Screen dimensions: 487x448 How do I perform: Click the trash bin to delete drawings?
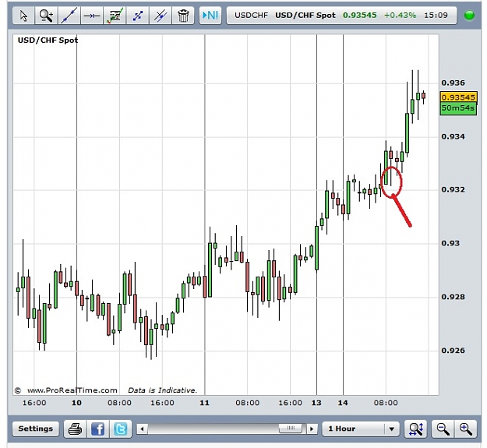click(183, 16)
